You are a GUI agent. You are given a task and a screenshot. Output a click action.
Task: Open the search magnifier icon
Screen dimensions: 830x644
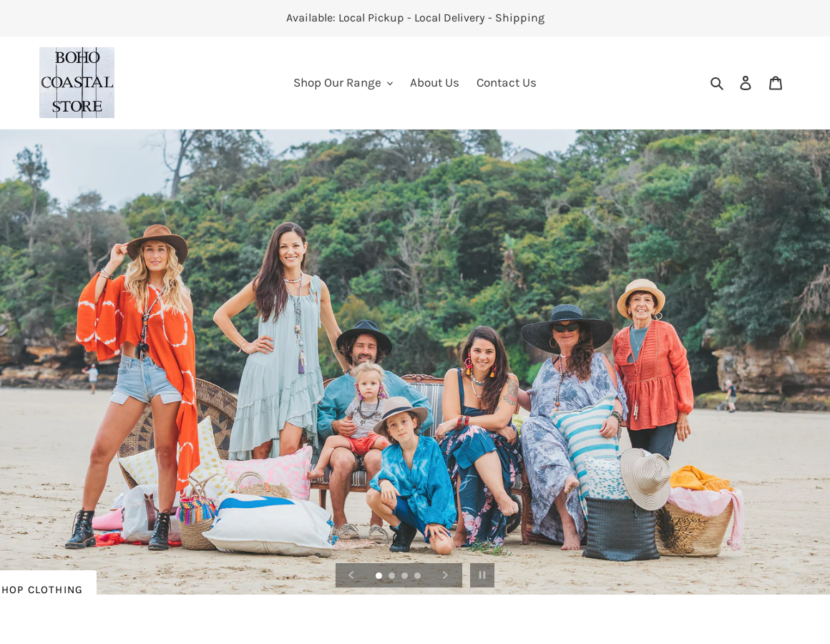coord(717,83)
